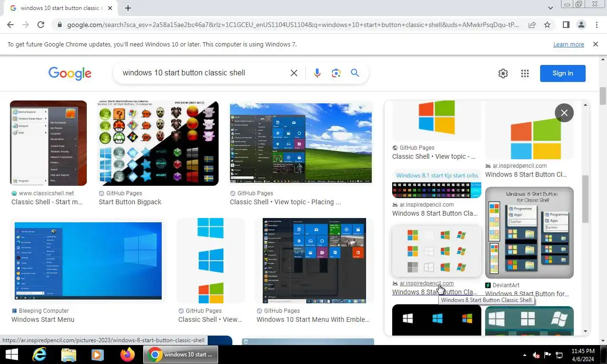The width and height of the screenshot is (607, 364).
Task: Open the Chrome tab search dropdown
Action: pos(550,8)
